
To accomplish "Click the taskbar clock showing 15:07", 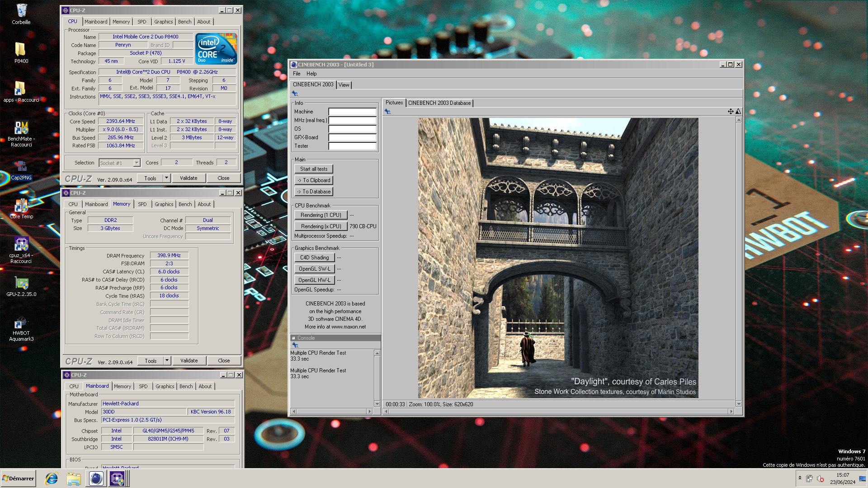I will (843, 479).
